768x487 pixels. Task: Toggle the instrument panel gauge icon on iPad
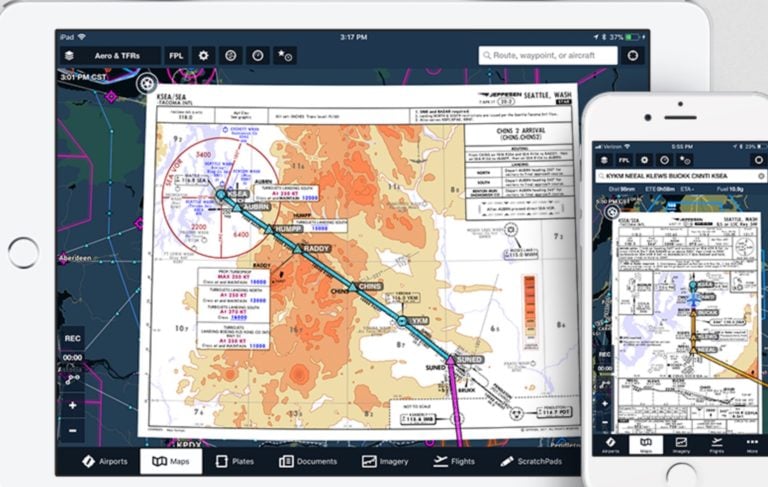click(258, 56)
